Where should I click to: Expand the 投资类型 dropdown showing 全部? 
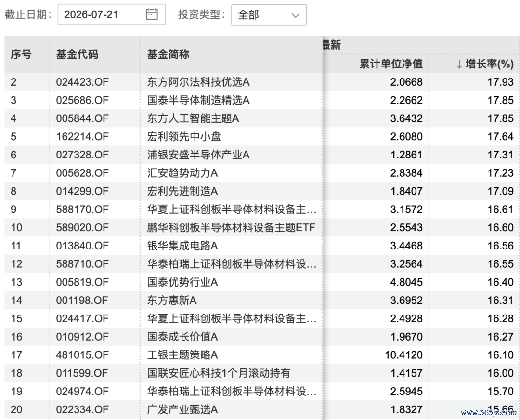pyautogui.click(x=269, y=15)
